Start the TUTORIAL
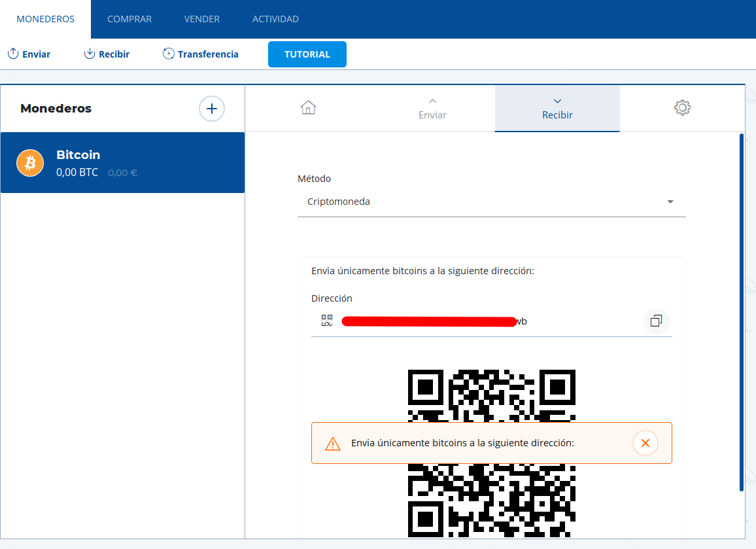Screen dimensions: 756x549 [x=307, y=54]
